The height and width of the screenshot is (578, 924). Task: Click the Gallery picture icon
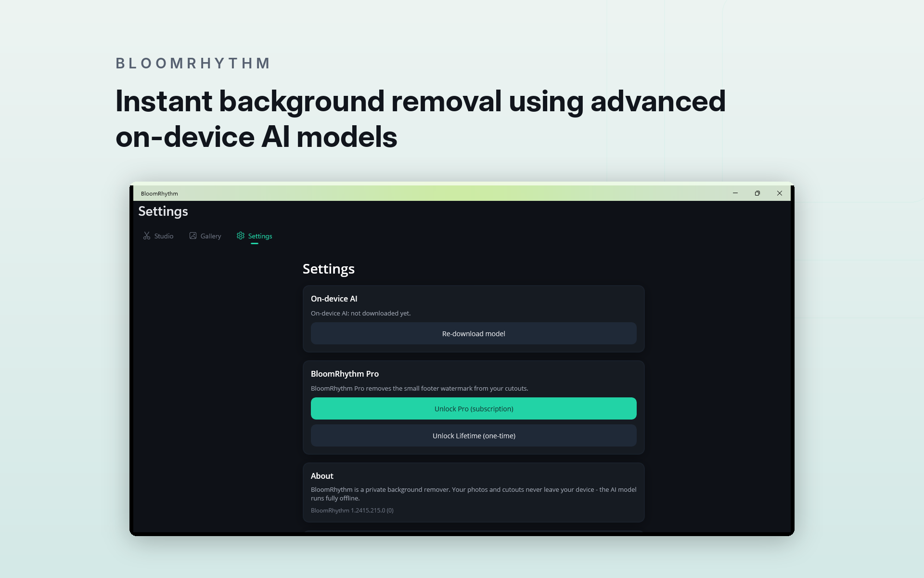point(193,236)
